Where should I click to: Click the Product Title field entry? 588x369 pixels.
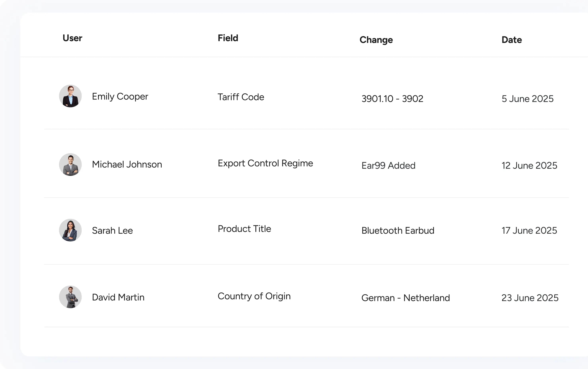coord(244,229)
